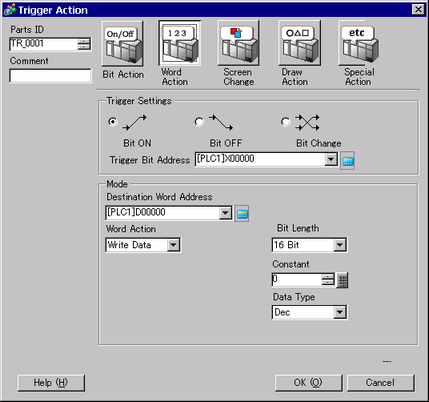Select the Bit Action icon
The height and width of the screenshot is (402, 429).
123,44
